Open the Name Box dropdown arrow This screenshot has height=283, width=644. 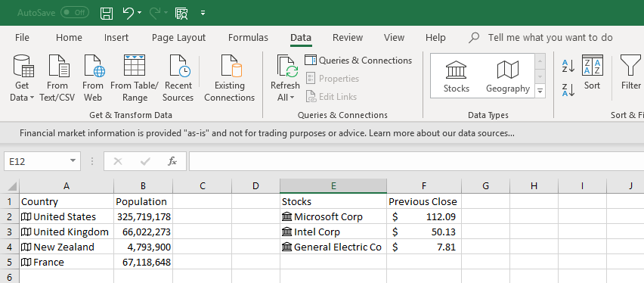tap(73, 161)
